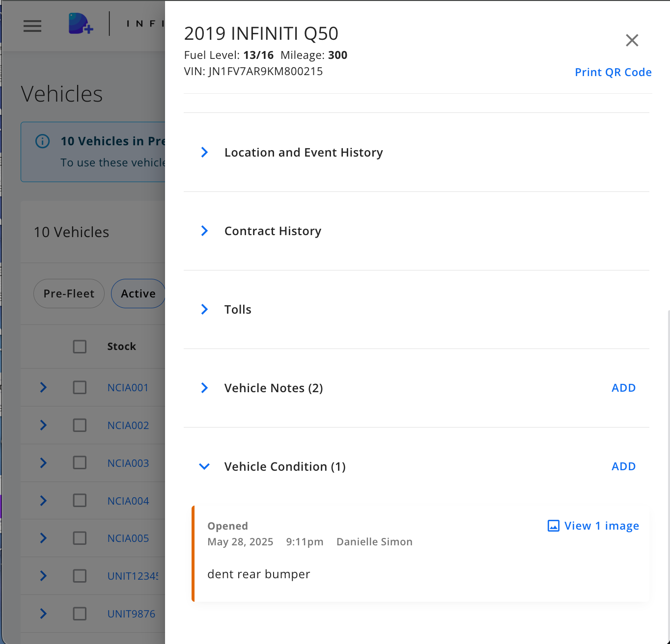Viewport: 670px width, 644px height.
Task: Expand the UNIT12345 row
Action: tap(43, 576)
